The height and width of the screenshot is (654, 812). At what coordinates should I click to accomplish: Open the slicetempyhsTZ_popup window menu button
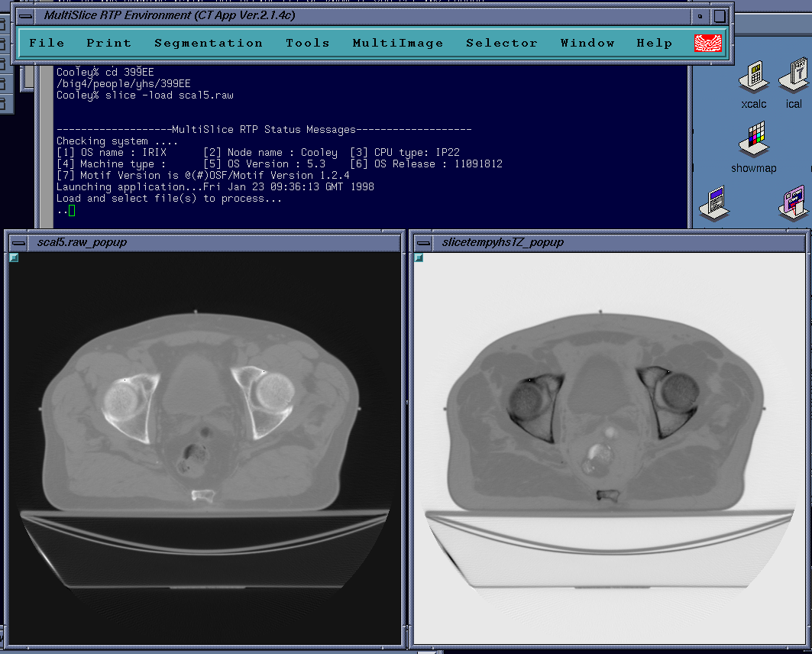pos(424,243)
